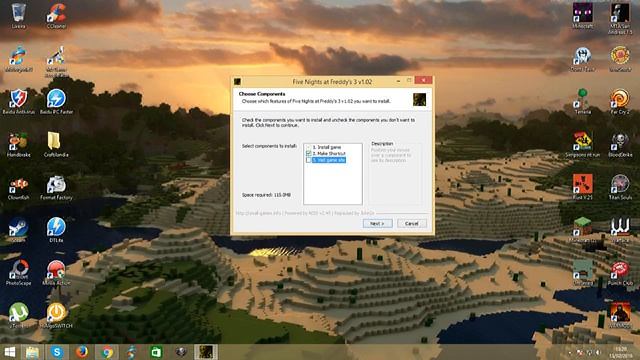
Task: Open the Unturned desktop shortcut
Action: pyautogui.click(x=582, y=273)
